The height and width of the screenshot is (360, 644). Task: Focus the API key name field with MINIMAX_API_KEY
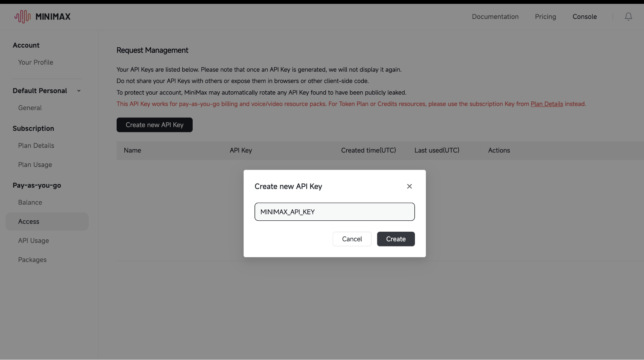click(x=334, y=212)
